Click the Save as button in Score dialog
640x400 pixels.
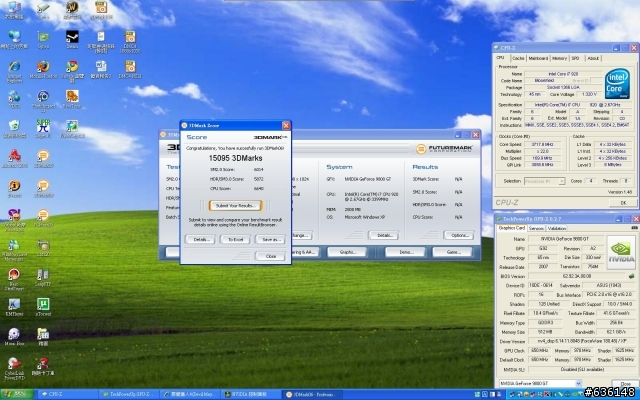270,239
